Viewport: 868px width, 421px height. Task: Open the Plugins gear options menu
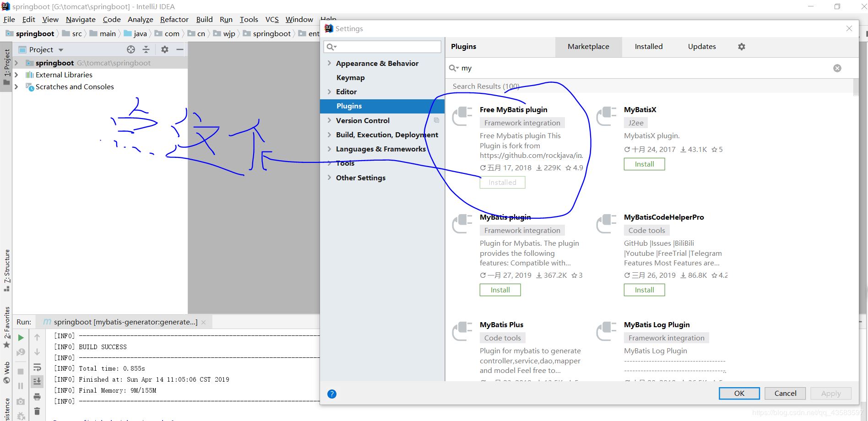[x=742, y=47]
